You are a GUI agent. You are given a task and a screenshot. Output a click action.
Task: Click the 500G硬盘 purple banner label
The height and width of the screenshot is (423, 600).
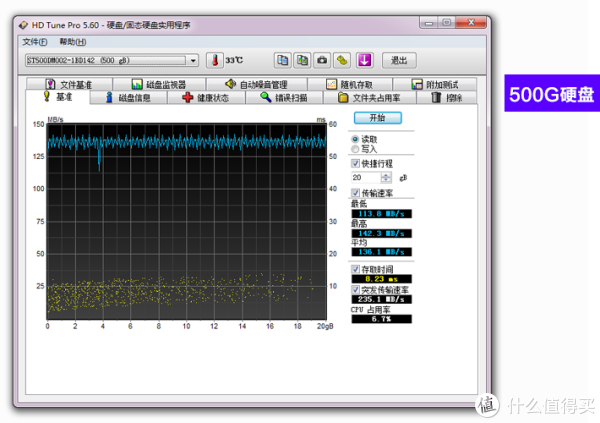point(552,93)
